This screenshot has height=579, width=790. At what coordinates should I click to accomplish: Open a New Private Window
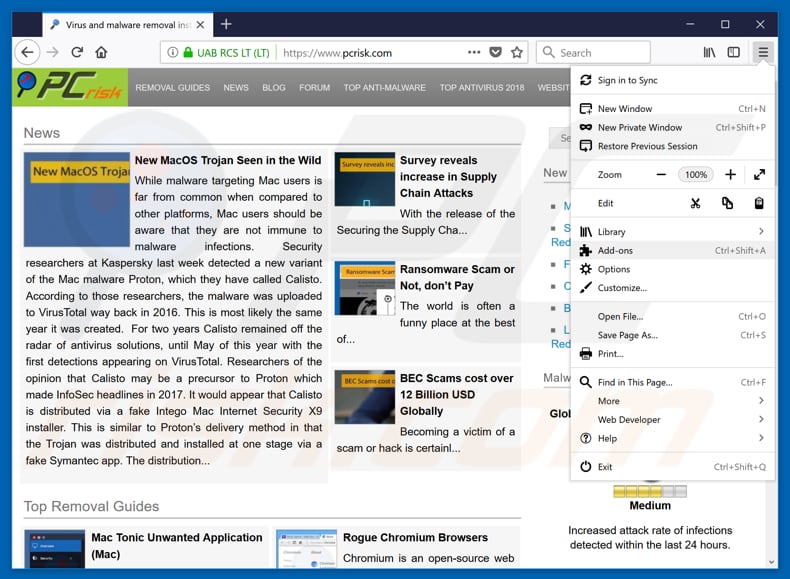673,127
